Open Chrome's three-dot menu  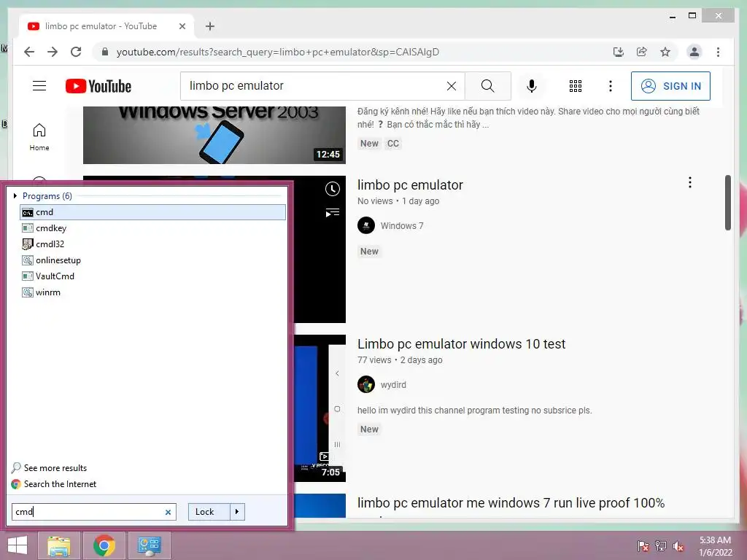pyautogui.click(x=718, y=52)
